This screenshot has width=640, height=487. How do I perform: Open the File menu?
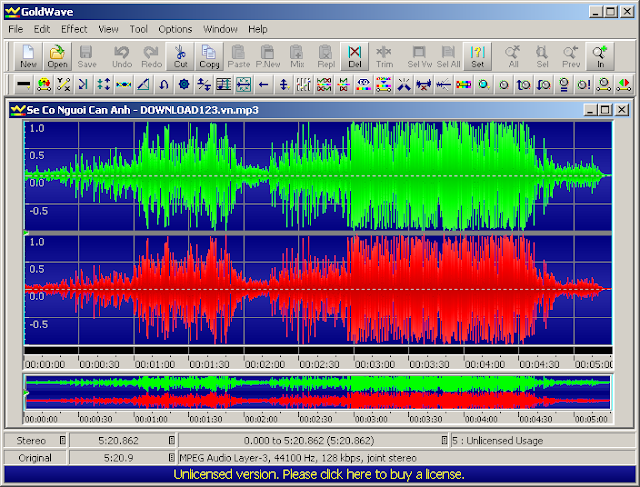(x=16, y=30)
